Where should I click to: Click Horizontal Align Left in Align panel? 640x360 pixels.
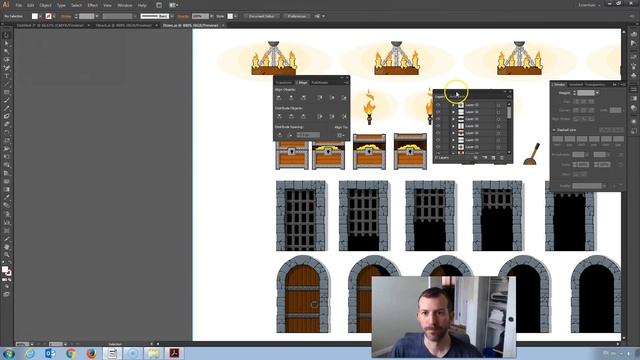[x=279, y=98]
